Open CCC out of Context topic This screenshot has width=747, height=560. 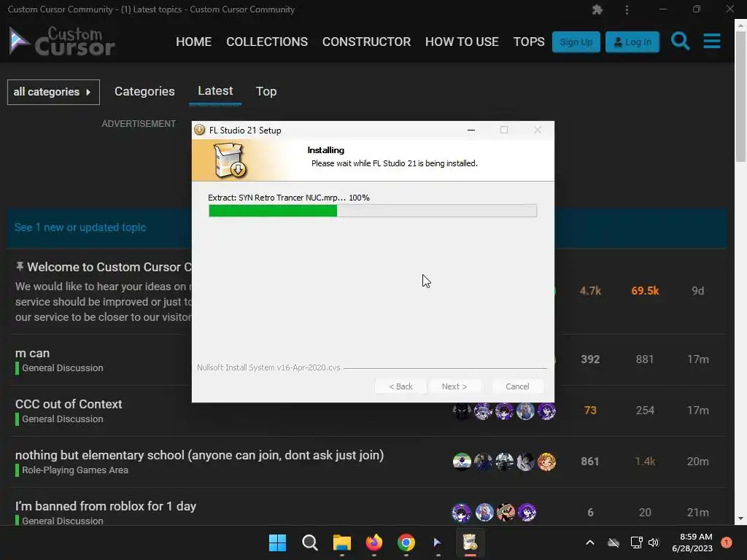(x=69, y=404)
